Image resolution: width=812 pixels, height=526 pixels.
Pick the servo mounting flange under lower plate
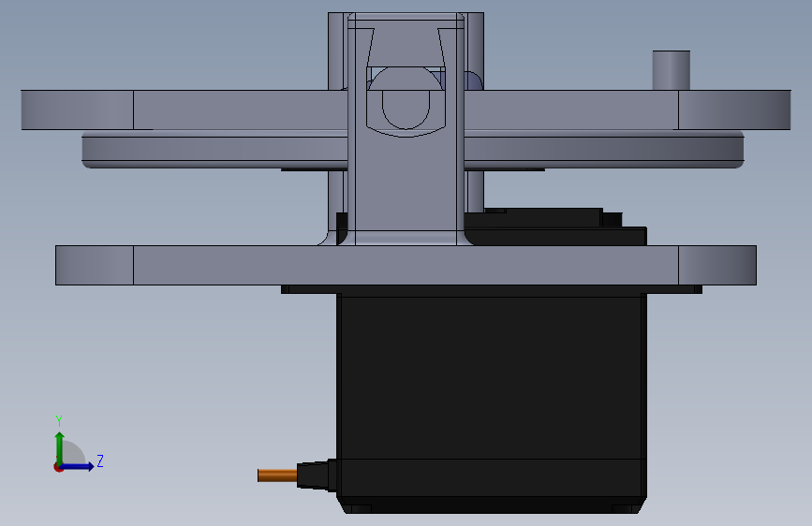click(x=492, y=289)
